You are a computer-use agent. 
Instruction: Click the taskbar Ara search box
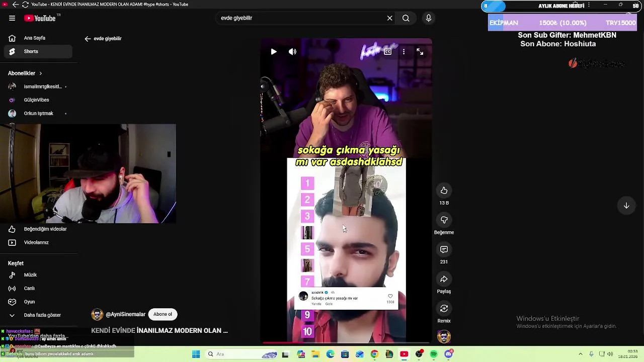pyautogui.click(x=242, y=354)
